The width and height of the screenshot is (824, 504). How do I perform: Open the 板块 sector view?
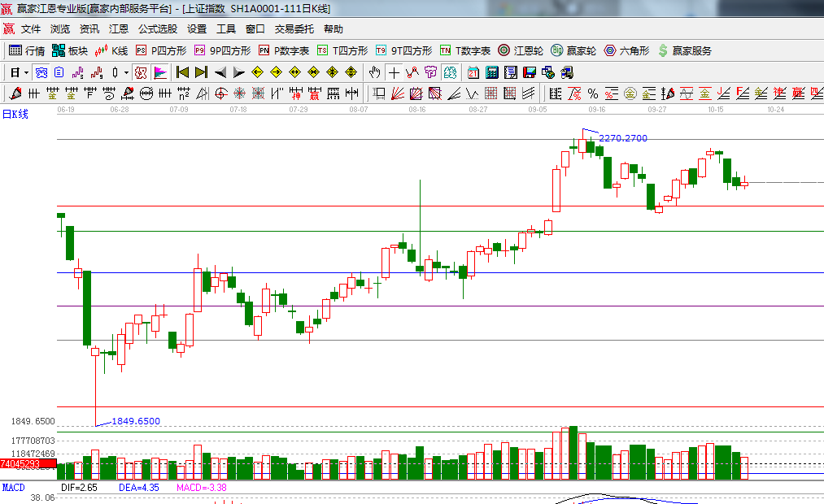pos(69,50)
